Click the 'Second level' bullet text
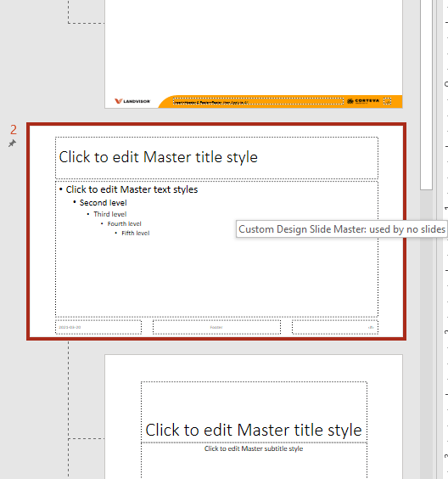 click(104, 203)
